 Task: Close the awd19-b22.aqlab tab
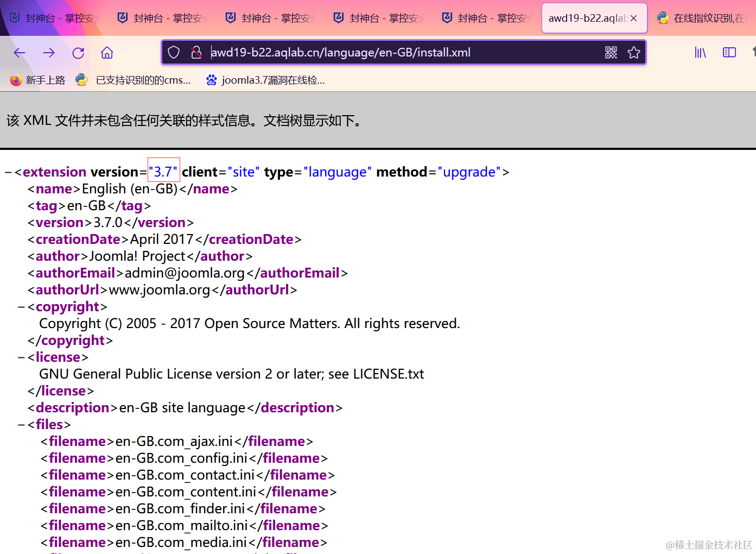pyautogui.click(x=633, y=18)
